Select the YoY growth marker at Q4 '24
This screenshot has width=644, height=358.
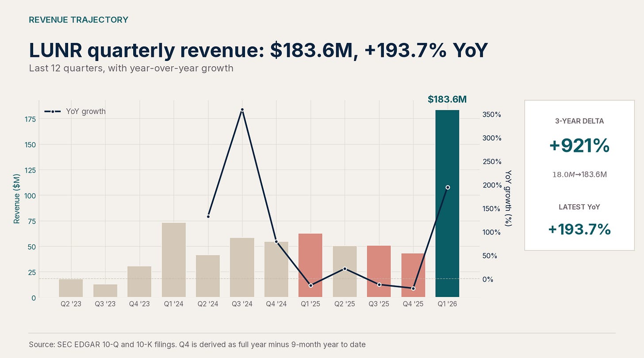pos(276,242)
